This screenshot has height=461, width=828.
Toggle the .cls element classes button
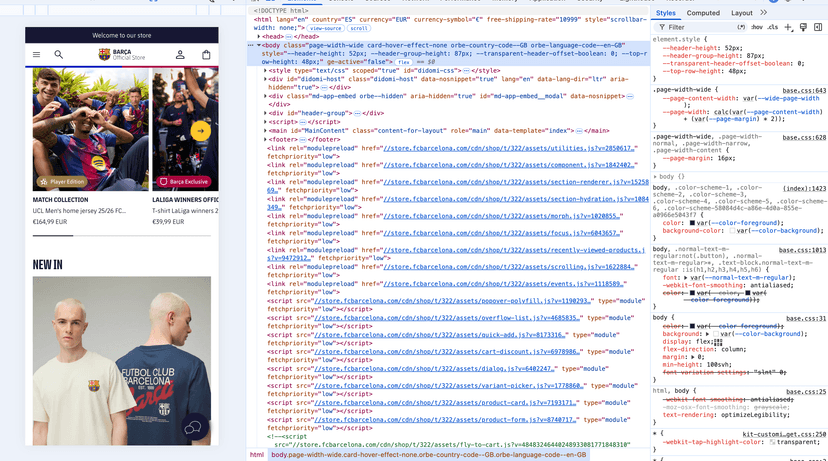773,27
